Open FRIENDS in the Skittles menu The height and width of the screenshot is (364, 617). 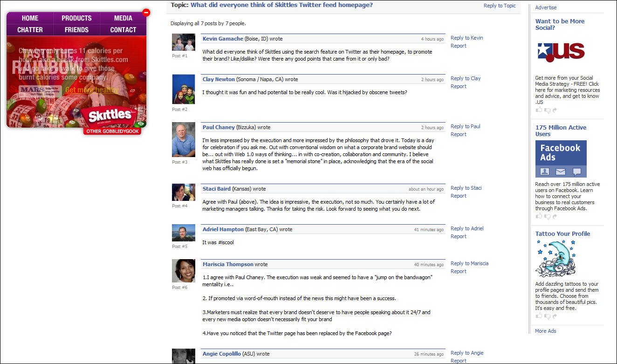click(x=76, y=30)
